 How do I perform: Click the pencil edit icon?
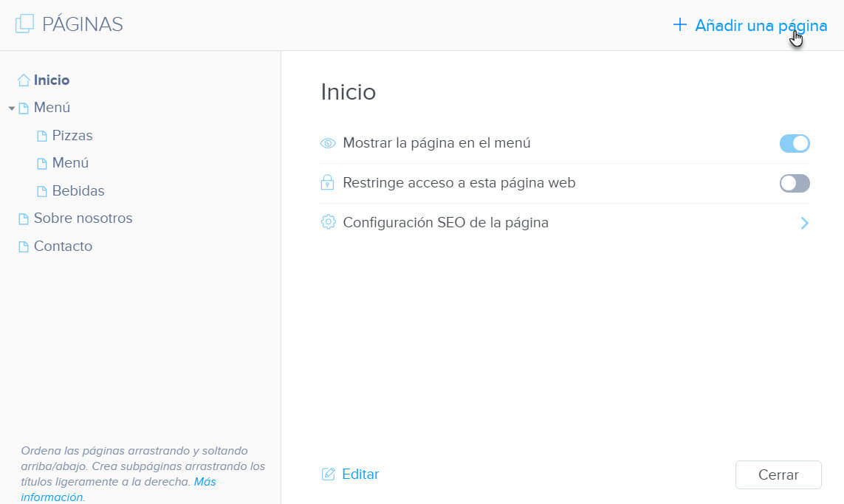point(329,474)
